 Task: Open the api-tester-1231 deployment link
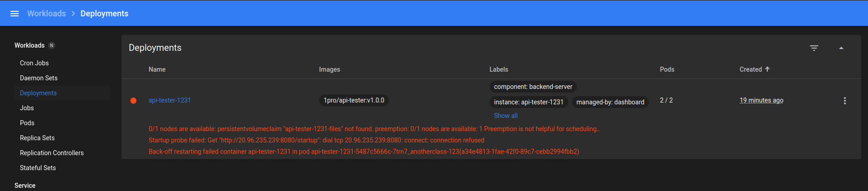pyautogui.click(x=170, y=100)
